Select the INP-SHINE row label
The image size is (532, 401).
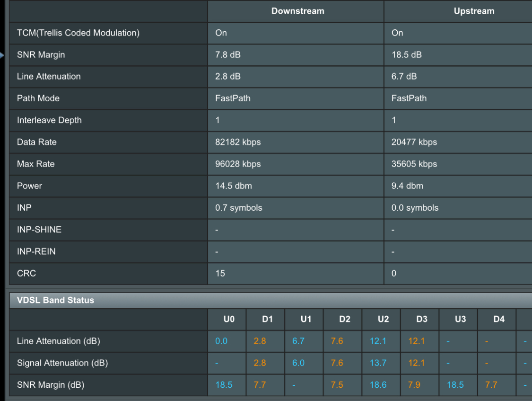pyautogui.click(x=39, y=230)
